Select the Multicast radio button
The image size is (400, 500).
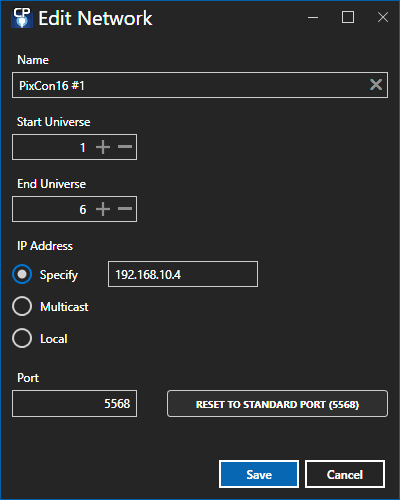pyautogui.click(x=22, y=306)
